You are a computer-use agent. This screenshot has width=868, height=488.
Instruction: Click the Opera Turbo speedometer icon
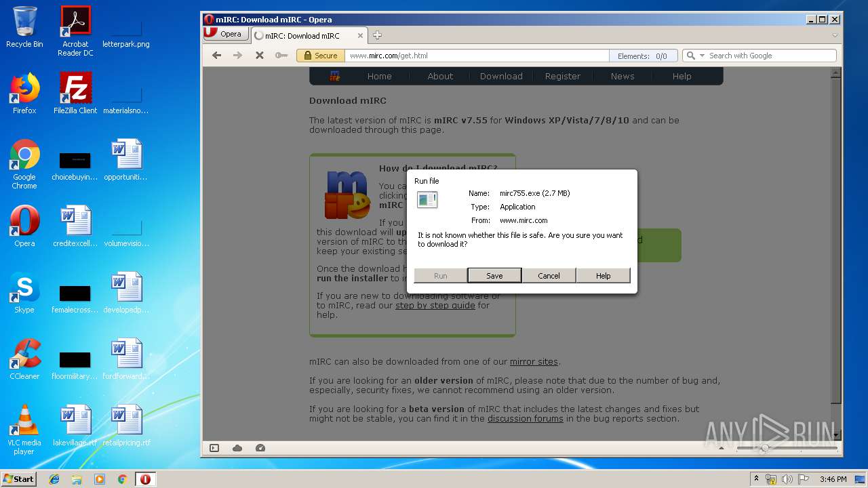[260, 448]
